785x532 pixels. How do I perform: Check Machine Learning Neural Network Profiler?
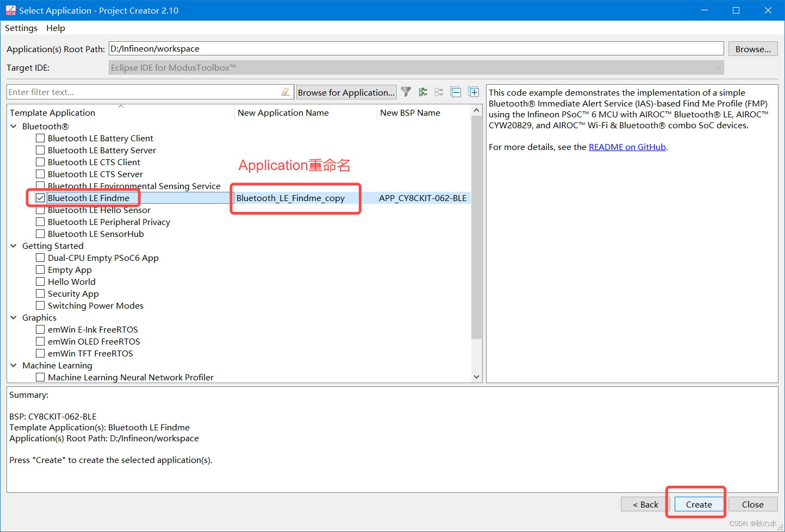[40, 377]
